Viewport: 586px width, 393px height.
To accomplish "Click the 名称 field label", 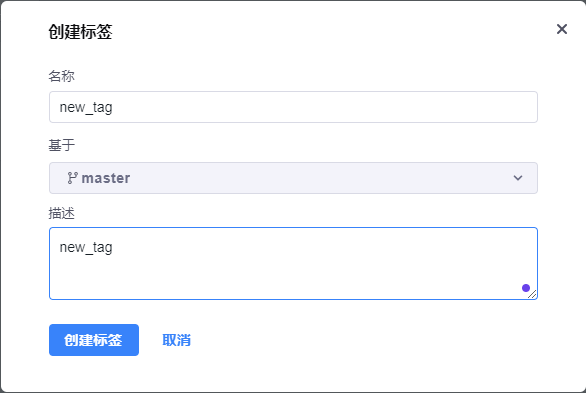I will 62,76.
